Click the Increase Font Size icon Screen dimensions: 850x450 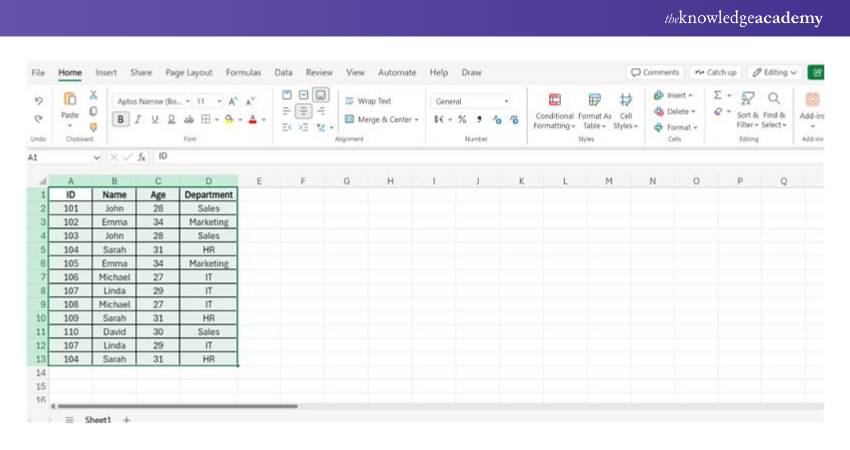(233, 101)
